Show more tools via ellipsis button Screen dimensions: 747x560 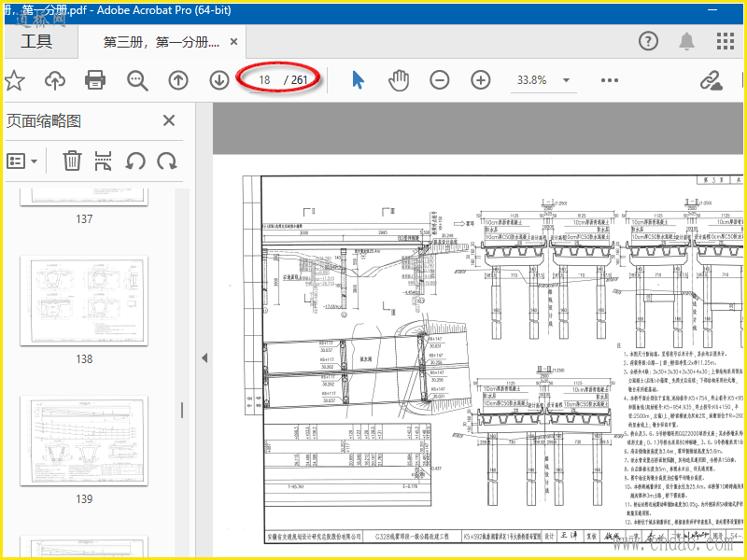point(610,80)
